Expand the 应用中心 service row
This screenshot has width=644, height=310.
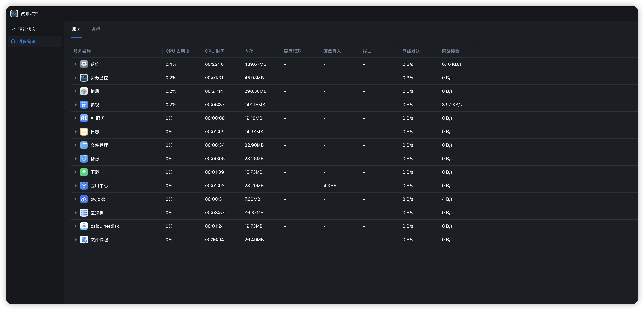(75, 186)
